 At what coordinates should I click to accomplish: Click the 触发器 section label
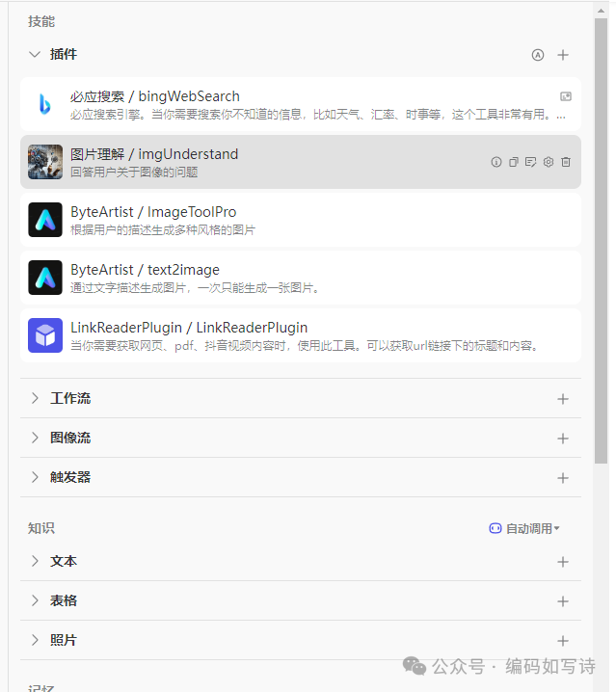coord(70,477)
